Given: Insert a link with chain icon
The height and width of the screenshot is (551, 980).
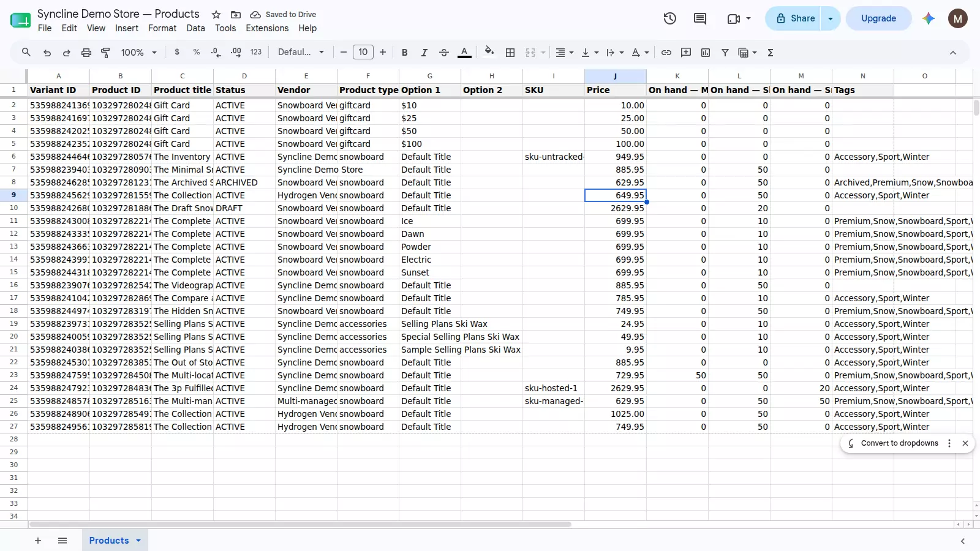Looking at the screenshot, I should point(666,53).
